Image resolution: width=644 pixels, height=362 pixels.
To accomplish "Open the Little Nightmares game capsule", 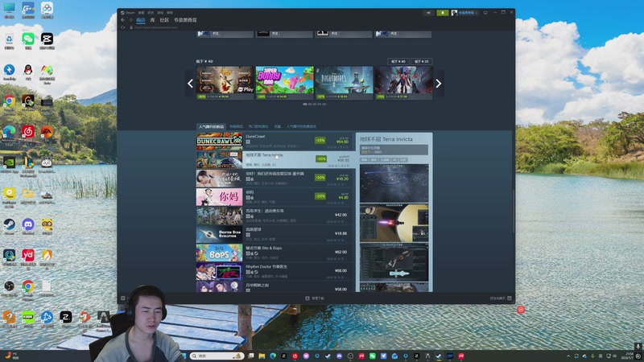I will click(345, 83).
